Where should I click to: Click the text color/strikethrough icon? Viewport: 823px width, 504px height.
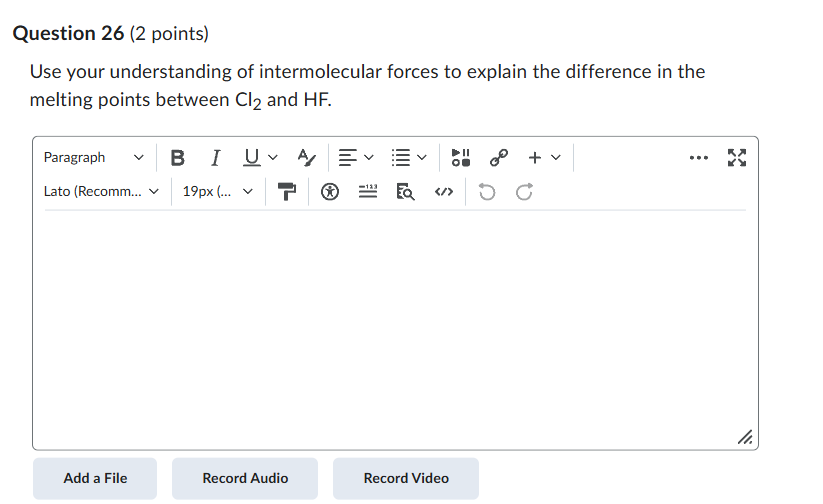click(306, 158)
